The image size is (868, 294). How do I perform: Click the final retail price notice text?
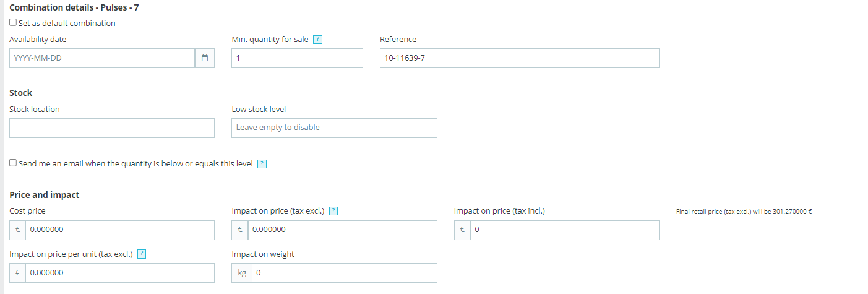coord(744,212)
